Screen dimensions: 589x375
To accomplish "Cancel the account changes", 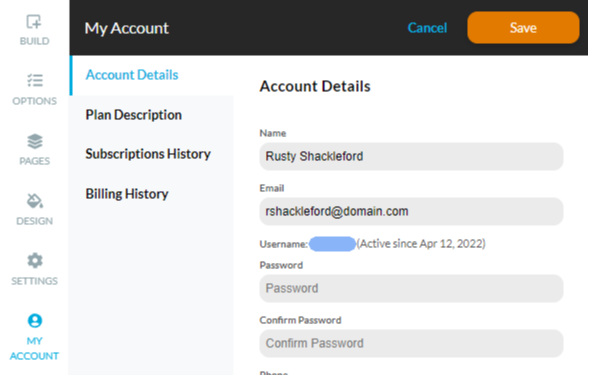I will (x=427, y=27).
